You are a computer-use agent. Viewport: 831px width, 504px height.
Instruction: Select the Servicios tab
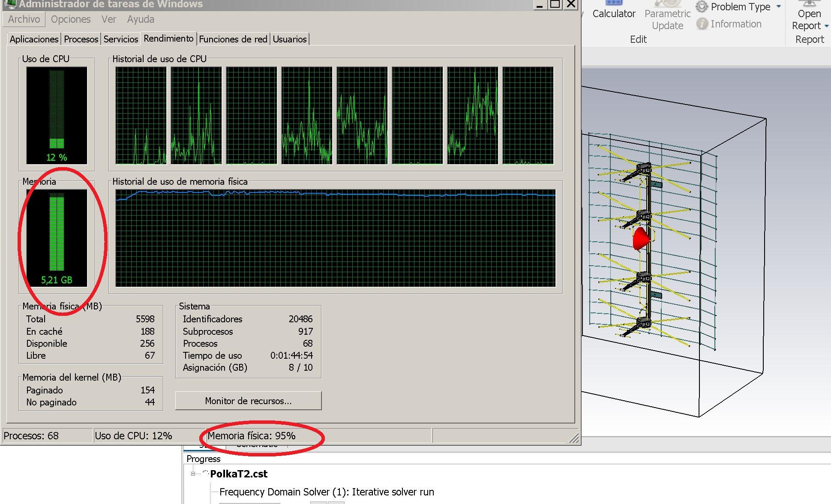pyautogui.click(x=121, y=39)
